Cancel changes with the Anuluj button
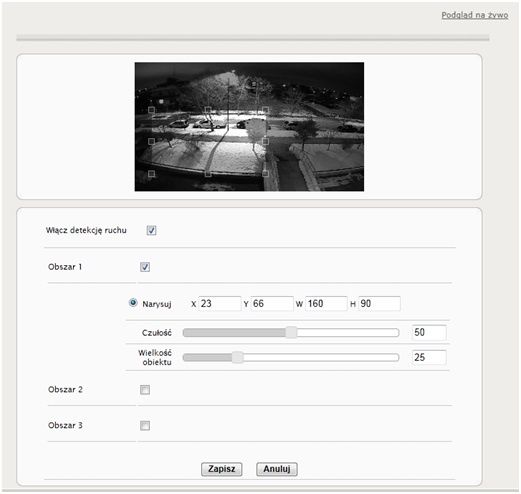This screenshot has width=521, height=494. 277,469
